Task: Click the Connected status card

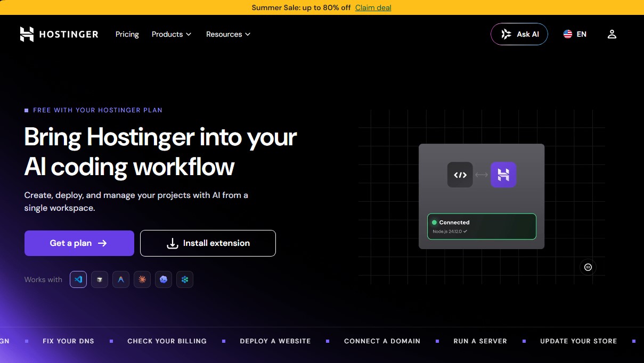Action: 482,227
